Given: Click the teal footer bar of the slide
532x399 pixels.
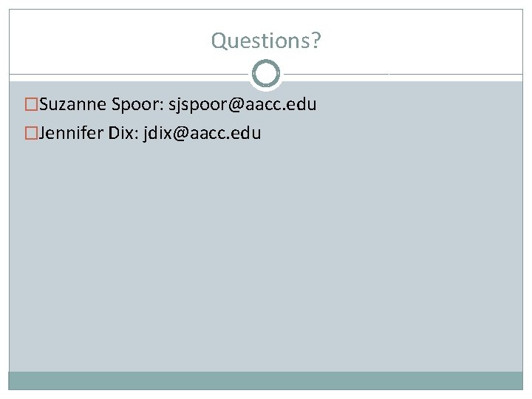Looking at the screenshot, I should [266, 381].
